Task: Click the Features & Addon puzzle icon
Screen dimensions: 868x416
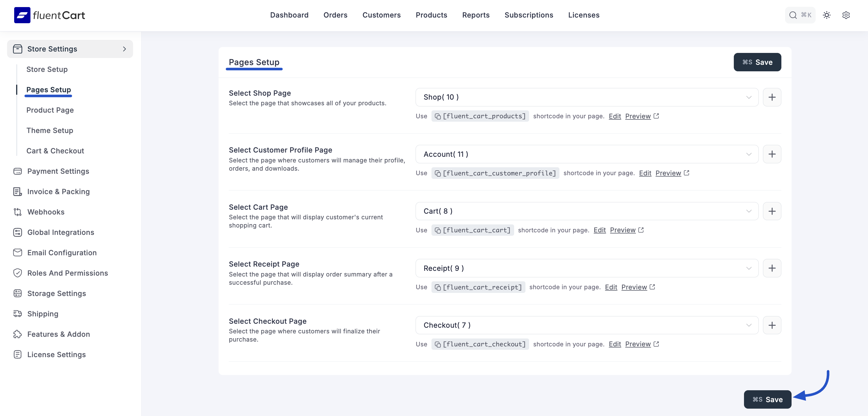Action: click(18, 334)
